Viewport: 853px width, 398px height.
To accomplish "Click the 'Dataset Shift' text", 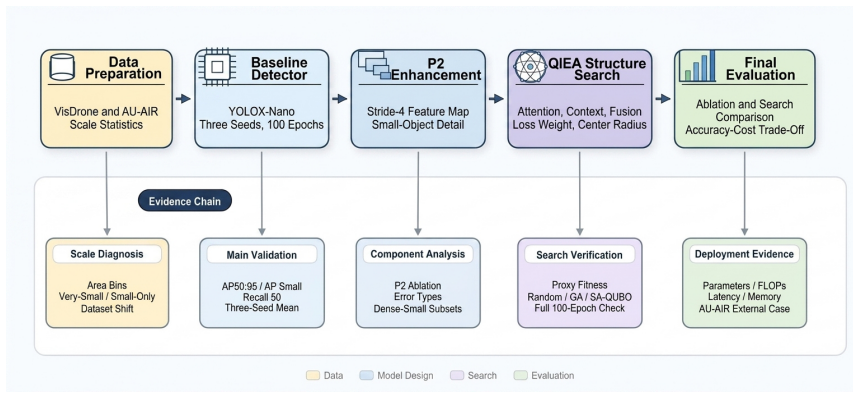I will [x=107, y=308].
